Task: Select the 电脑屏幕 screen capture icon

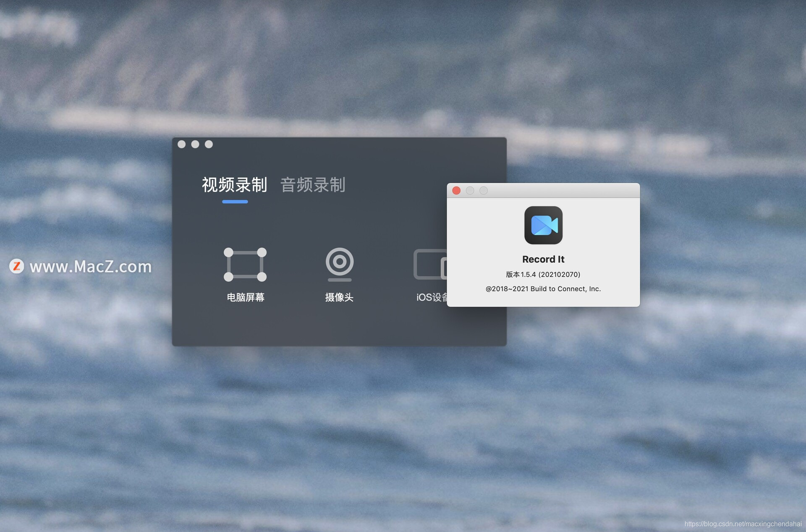Action: tap(245, 264)
